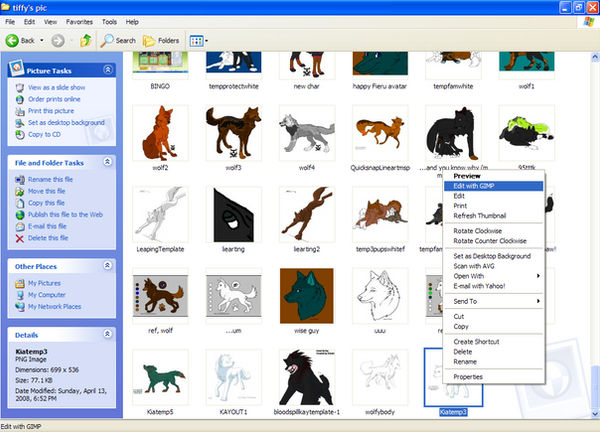Select the wolf4 thumbnail
Screen dimensions: 600x432
pos(307,133)
